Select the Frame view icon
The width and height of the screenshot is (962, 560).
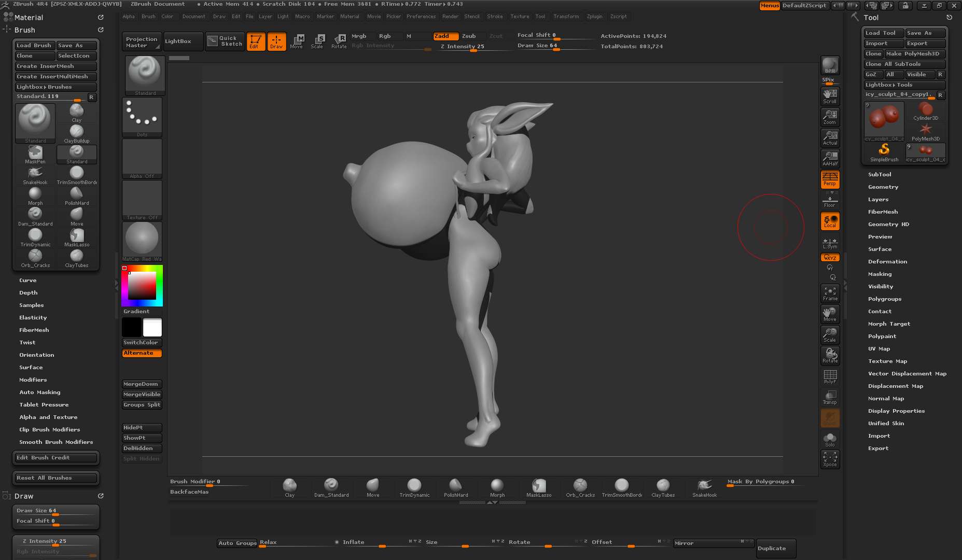point(830,293)
